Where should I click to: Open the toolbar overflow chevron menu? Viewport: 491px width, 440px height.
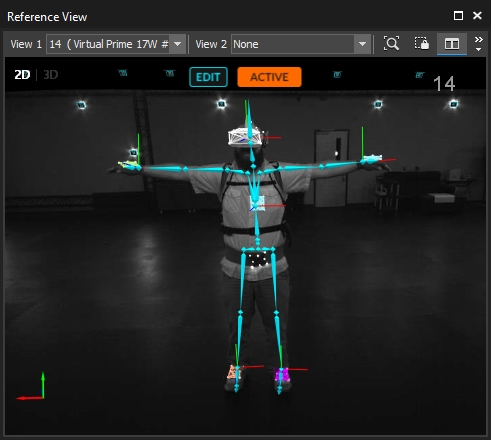479,44
